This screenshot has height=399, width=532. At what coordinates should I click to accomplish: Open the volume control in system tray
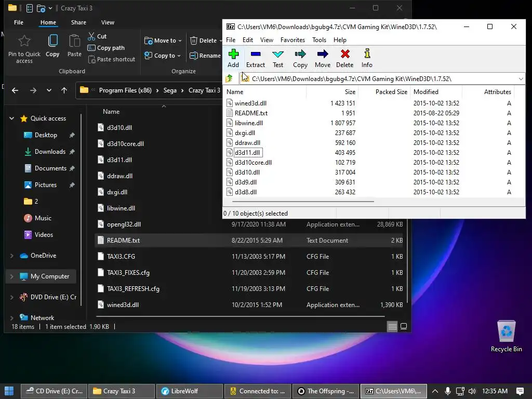tap(472, 391)
